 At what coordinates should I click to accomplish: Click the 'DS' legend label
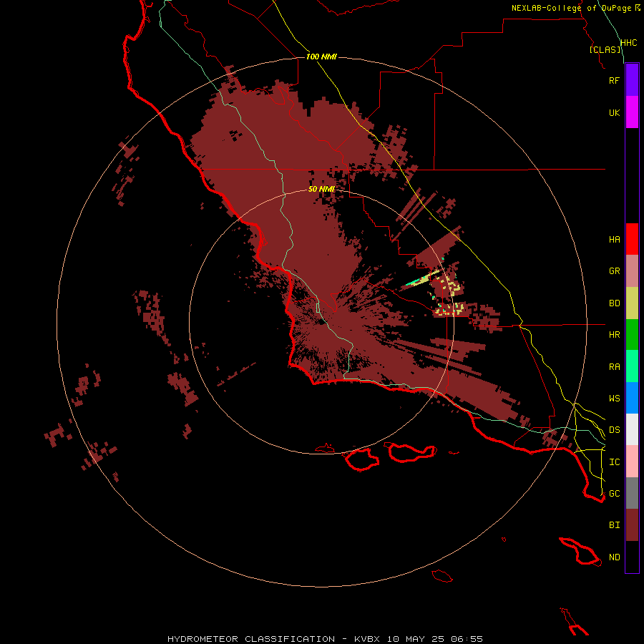(615, 430)
